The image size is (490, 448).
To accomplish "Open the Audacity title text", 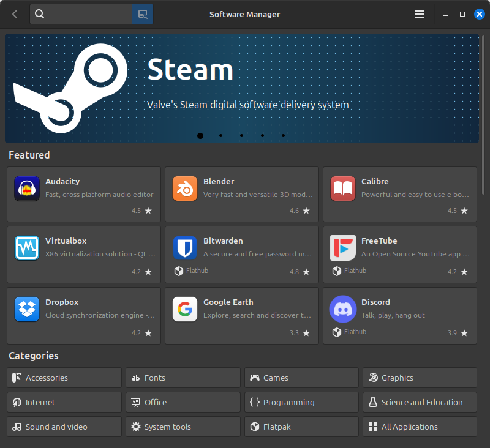I will pos(62,181).
